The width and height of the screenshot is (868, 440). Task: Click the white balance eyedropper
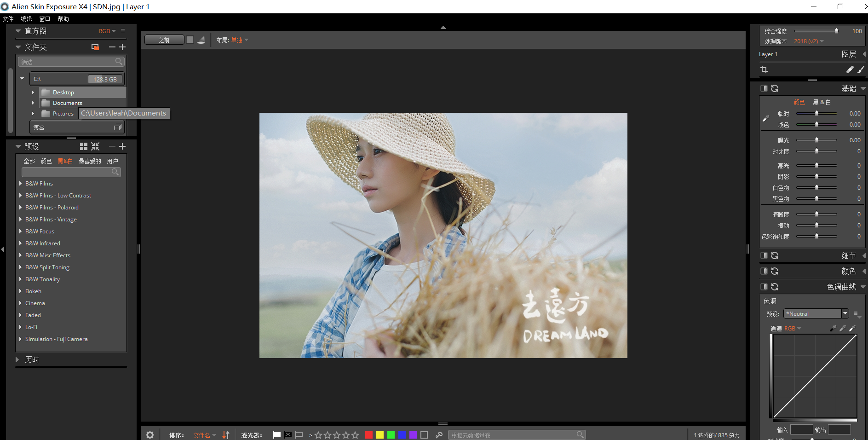point(765,119)
